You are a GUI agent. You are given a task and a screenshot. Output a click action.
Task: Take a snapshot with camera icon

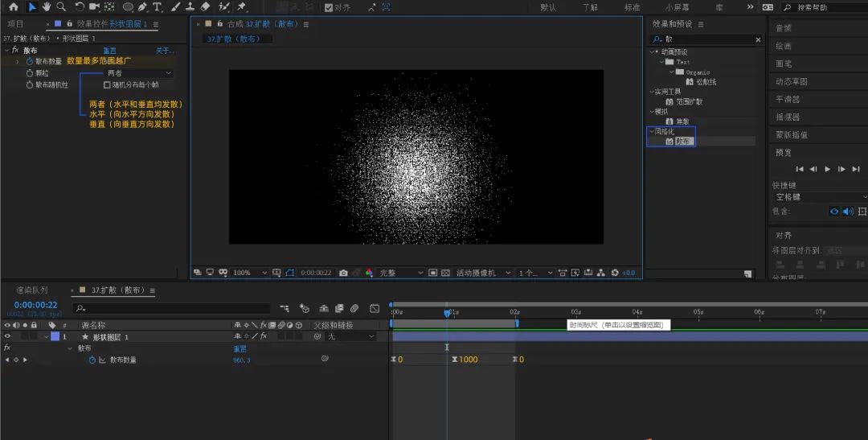[343, 273]
